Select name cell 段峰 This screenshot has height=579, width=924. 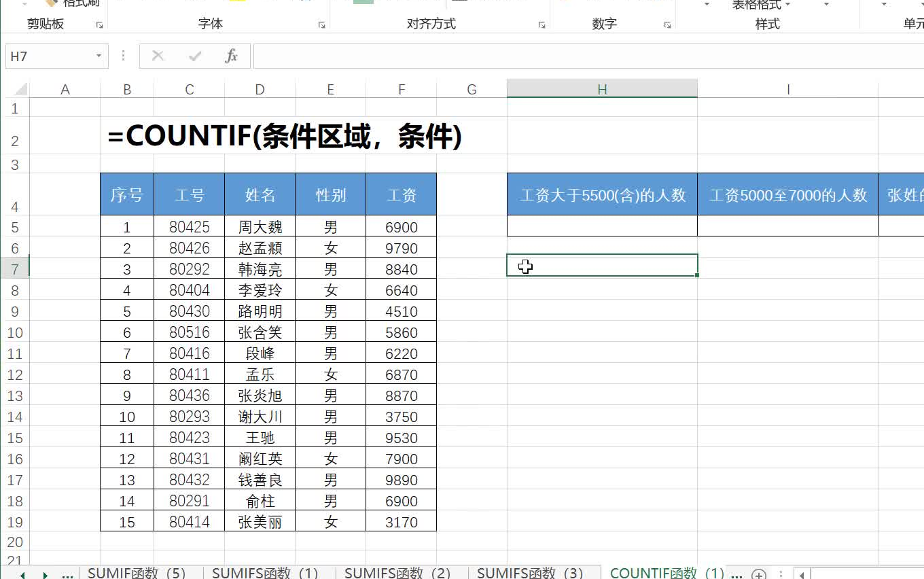[x=260, y=353]
